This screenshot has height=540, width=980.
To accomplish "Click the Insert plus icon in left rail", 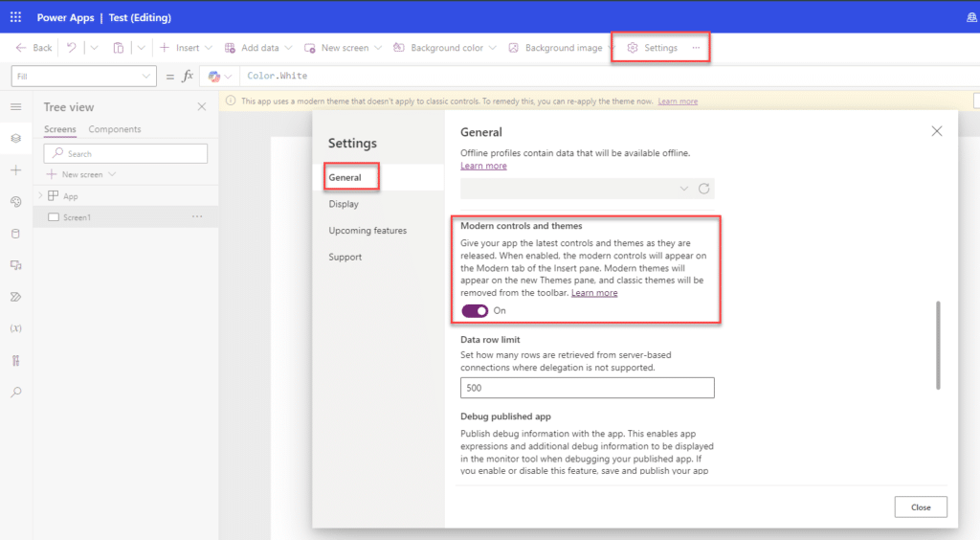I will [x=15, y=170].
